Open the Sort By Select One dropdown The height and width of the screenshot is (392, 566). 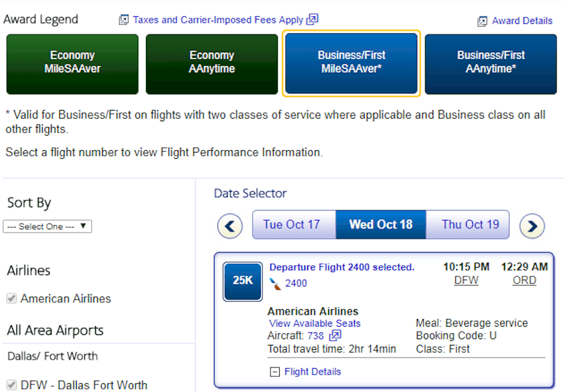(47, 227)
